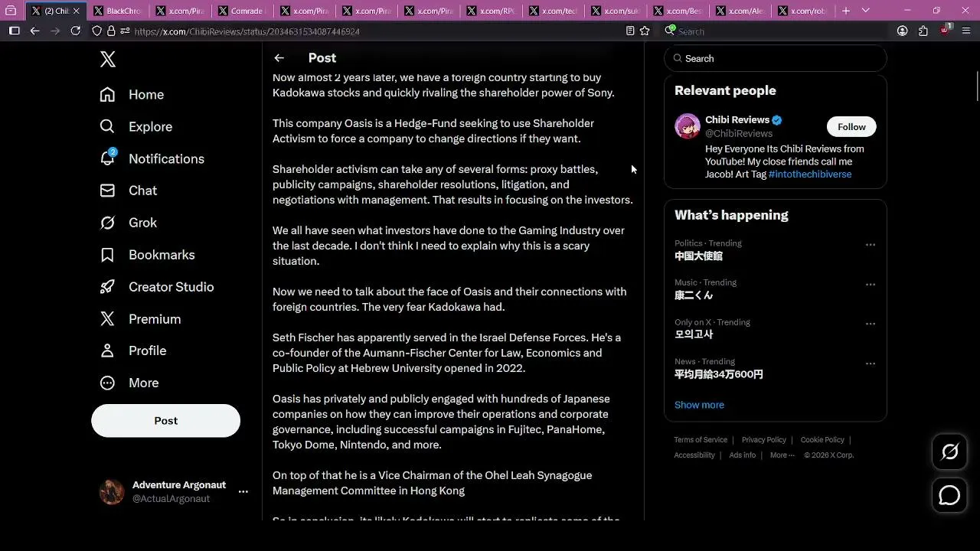This screenshot has width=980, height=551.
Task: Open Grok in the sidebar
Action: pos(128,223)
